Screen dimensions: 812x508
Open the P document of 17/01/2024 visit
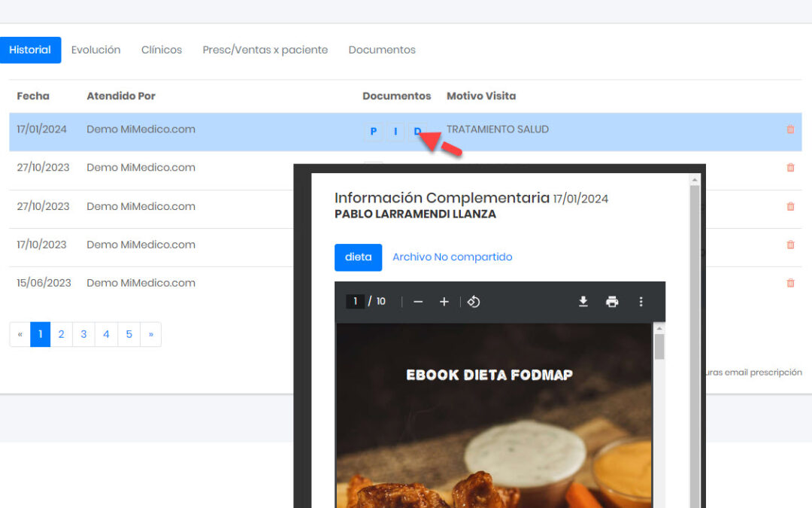tap(374, 131)
